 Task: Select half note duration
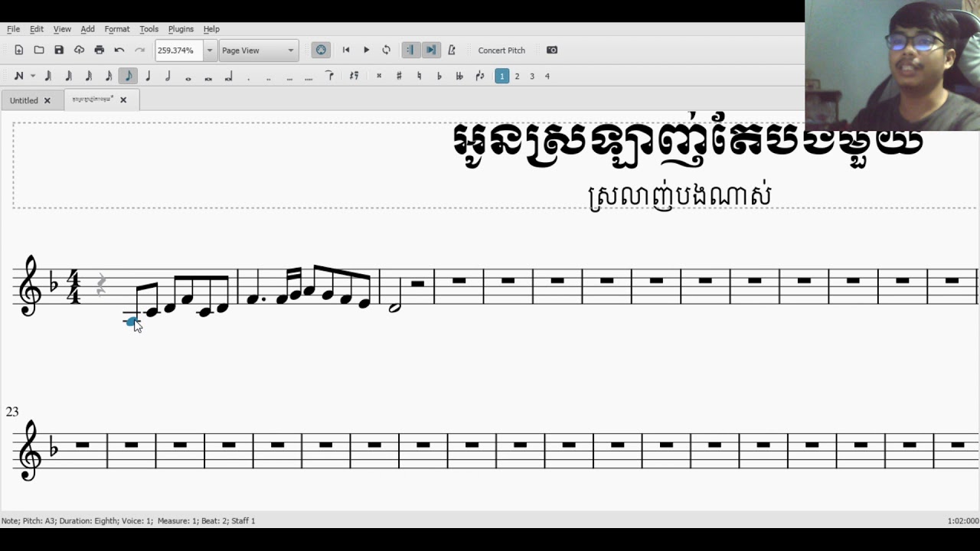click(168, 77)
